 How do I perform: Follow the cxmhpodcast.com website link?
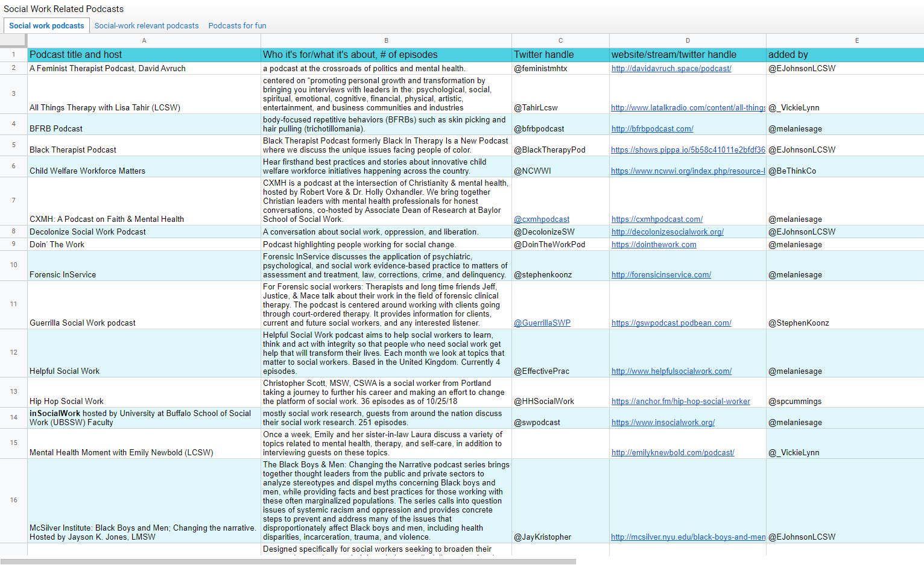(657, 219)
